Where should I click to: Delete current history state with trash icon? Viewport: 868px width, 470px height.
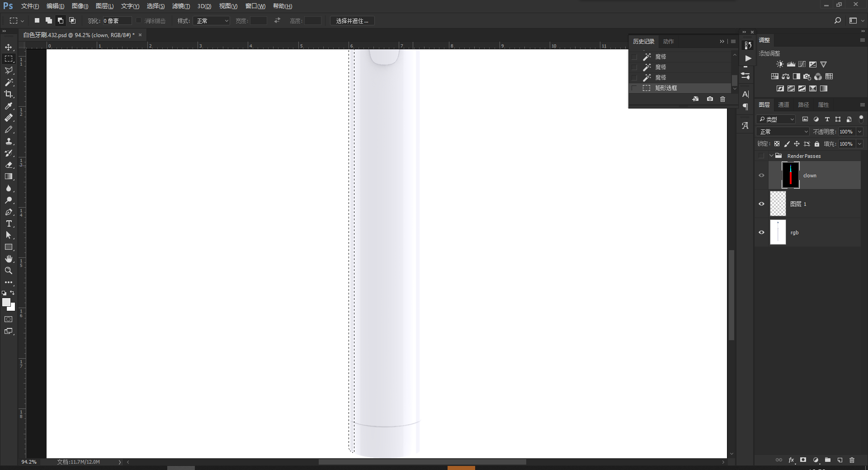722,99
